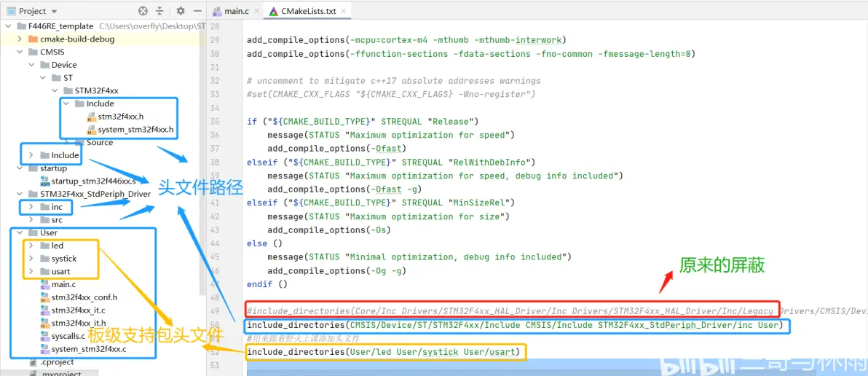The image size is (868, 376).
Task: Collapse the STM32F4xx folder chevron
Action: coord(55,91)
